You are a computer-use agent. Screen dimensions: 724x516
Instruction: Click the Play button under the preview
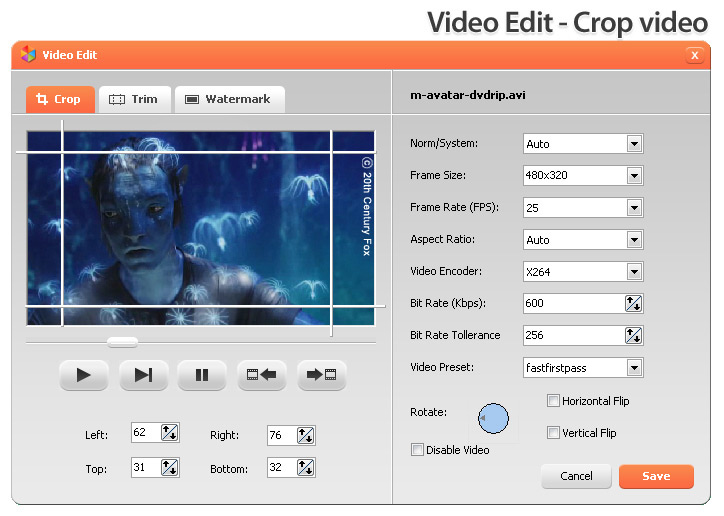click(84, 375)
